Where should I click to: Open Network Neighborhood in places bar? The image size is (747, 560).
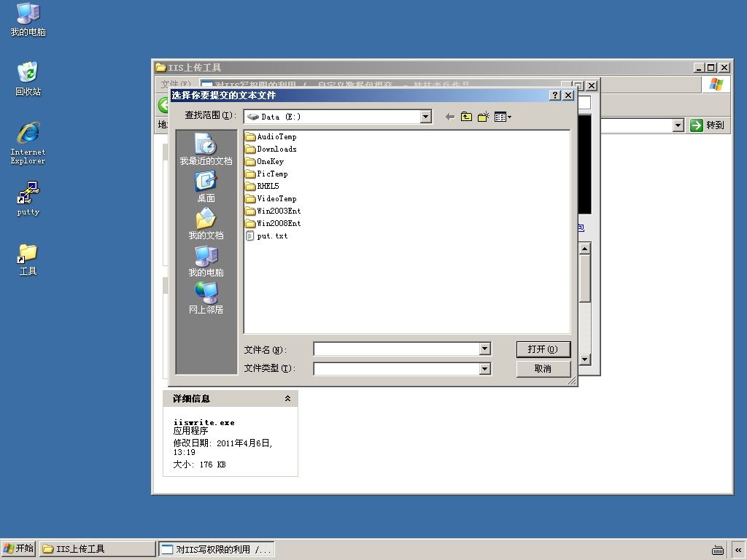[x=206, y=298]
